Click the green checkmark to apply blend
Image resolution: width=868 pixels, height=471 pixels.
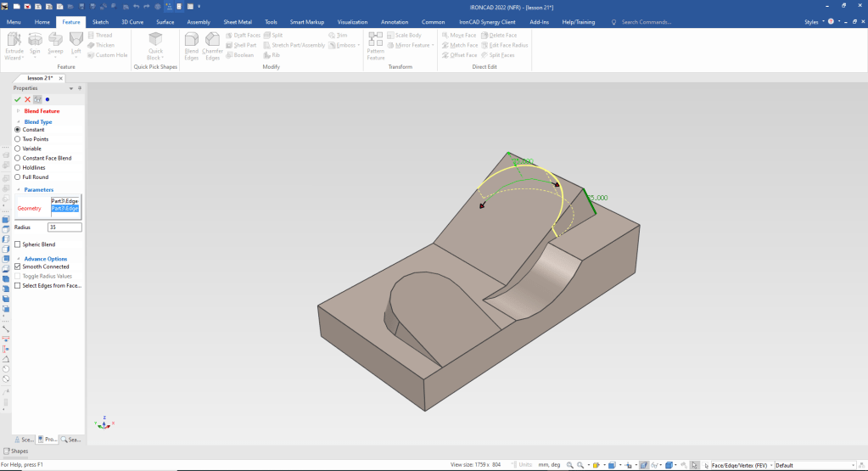pyautogui.click(x=18, y=99)
